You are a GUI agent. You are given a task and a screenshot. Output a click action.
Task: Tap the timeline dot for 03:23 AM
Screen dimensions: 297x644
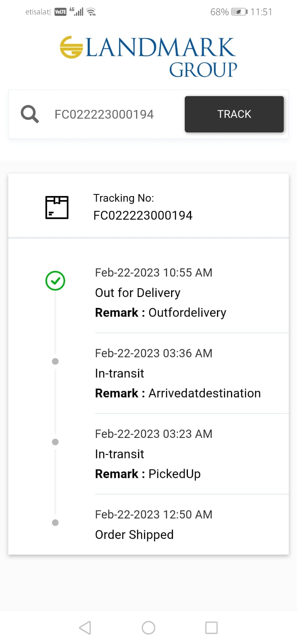pyautogui.click(x=56, y=442)
